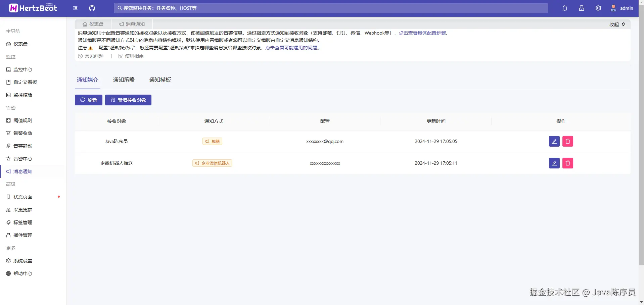This screenshot has height=305, width=644.
Task: Select the 消息通知 page tab
Action: coord(132,24)
